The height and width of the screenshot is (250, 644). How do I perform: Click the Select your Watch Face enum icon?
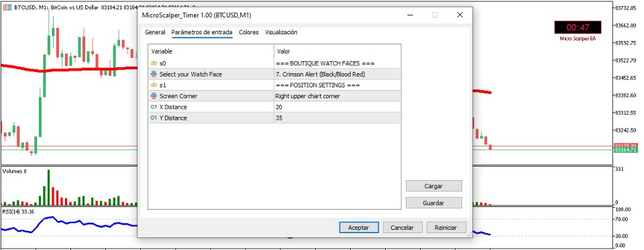(154, 74)
